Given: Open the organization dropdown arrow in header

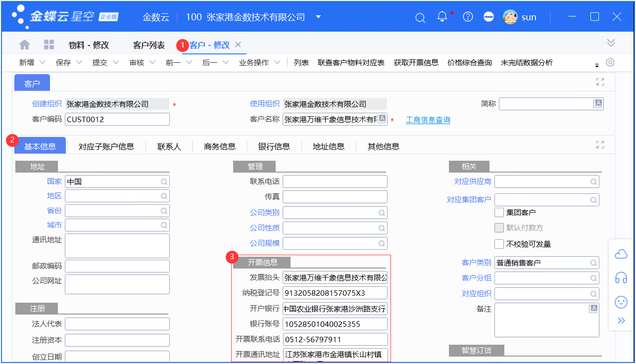Looking at the screenshot, I should pyautogui.click(x=318, y=17).
